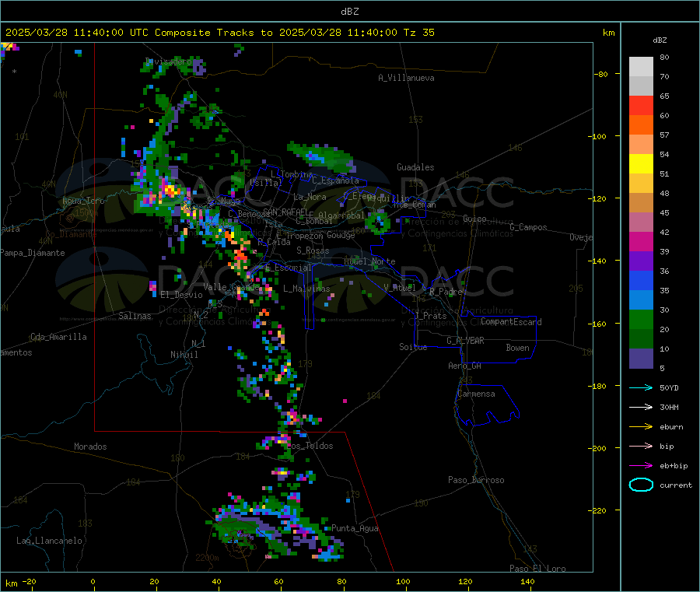Click the 'Bowen' map label
This screenshot has width=700, height=592.
pyautogui.click(x=517, y=348)
